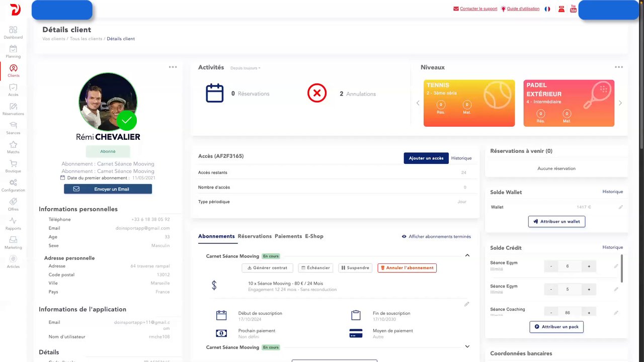Open the Tennis level card

pos(469,103)
